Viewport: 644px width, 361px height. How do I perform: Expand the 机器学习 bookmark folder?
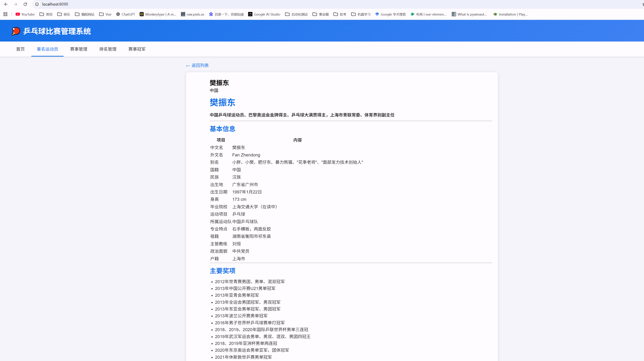click(x=361, y=14)
